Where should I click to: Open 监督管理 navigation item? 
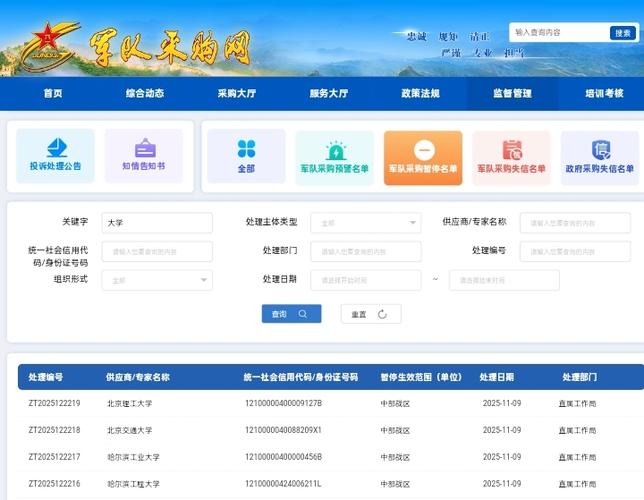[x=513, y=93]
